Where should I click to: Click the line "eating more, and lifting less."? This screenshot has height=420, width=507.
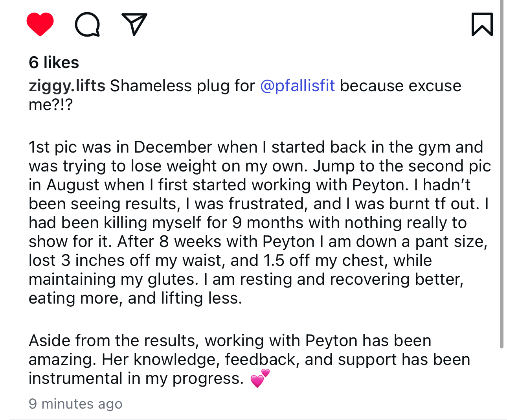pyautogui.click(x=135, y=298)
